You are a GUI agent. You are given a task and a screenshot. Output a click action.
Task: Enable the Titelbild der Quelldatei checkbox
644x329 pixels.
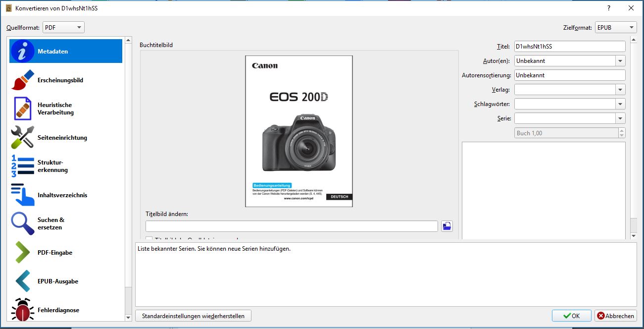(x=149, y=239)
